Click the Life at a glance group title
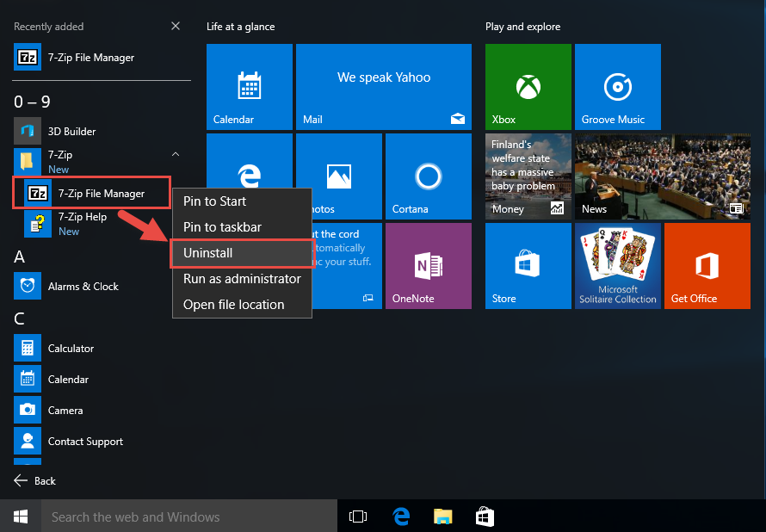766x532 pixels. pyautogui.click(x=240, y=27)
